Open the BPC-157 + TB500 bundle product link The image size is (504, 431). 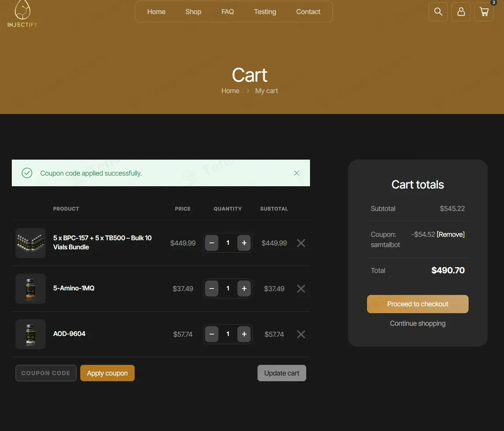102,242
